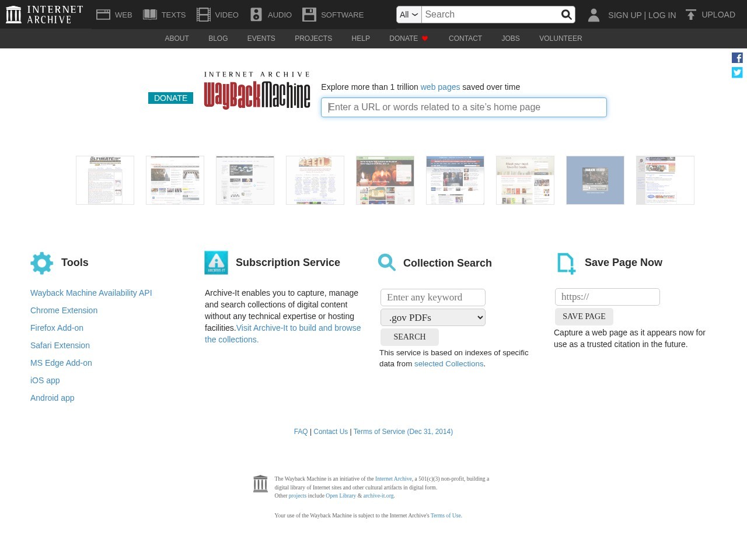Viewport: 747px width, 560px height.
Task: Open the .gov PDFs collection dropdown
Action: (433, 317)
